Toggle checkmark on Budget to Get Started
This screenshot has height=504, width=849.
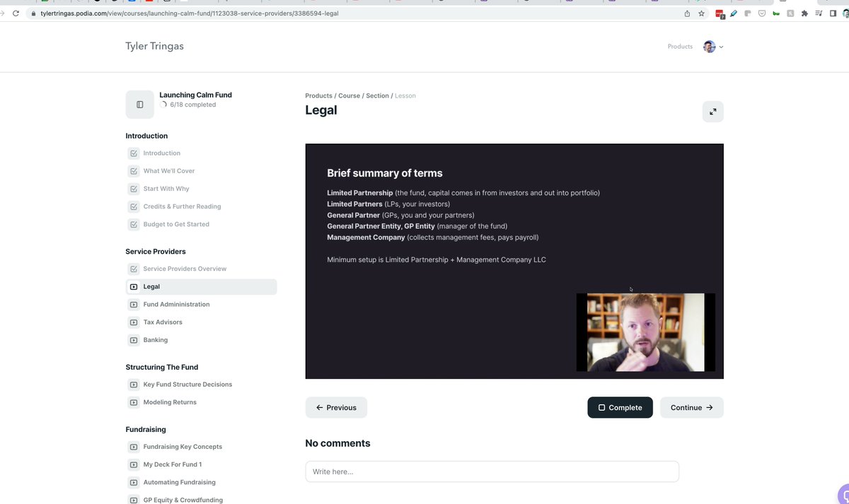(x=134, y=225)
